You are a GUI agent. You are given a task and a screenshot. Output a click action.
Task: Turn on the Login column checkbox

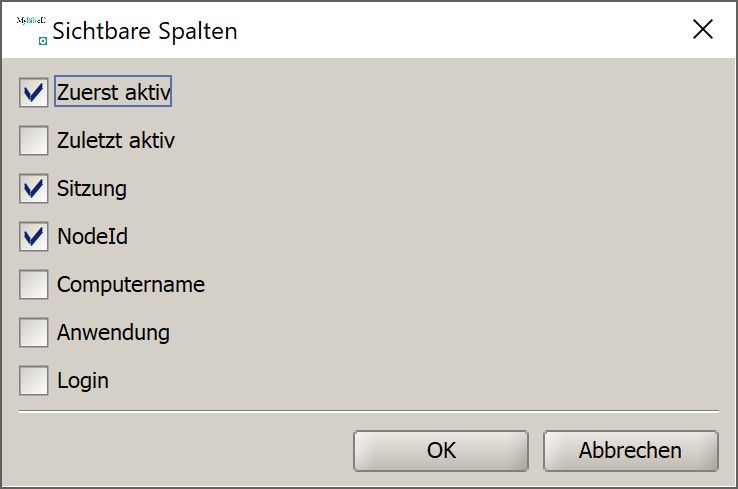(x=33, y=380)
